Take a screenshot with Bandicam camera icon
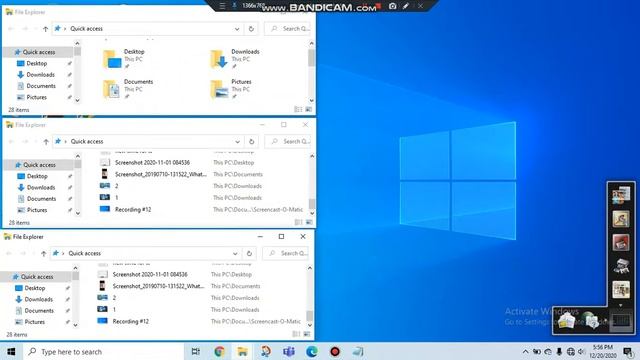 pyautogui.click(x=392, y=6)
